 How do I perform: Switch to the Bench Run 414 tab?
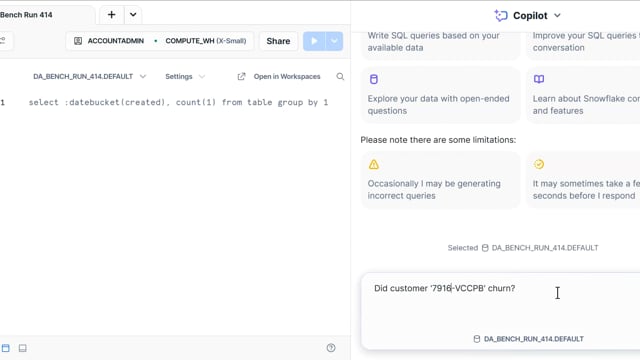[26, 15]
